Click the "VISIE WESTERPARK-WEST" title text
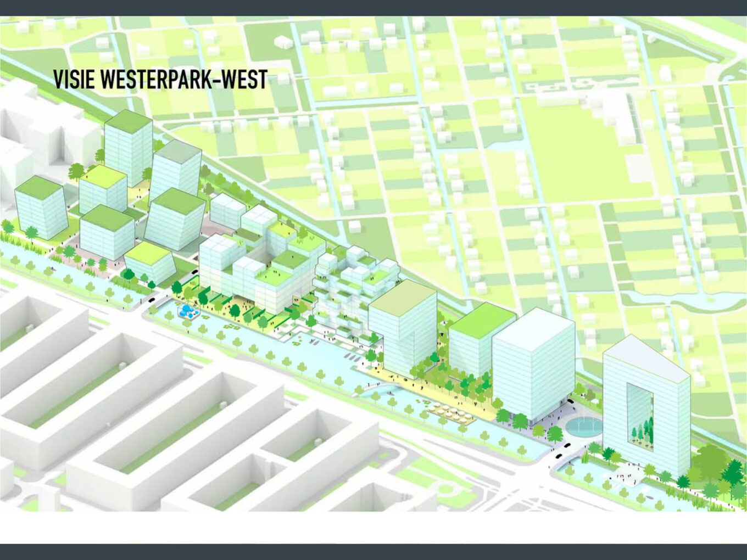747x560 pixels. [160, 80]
